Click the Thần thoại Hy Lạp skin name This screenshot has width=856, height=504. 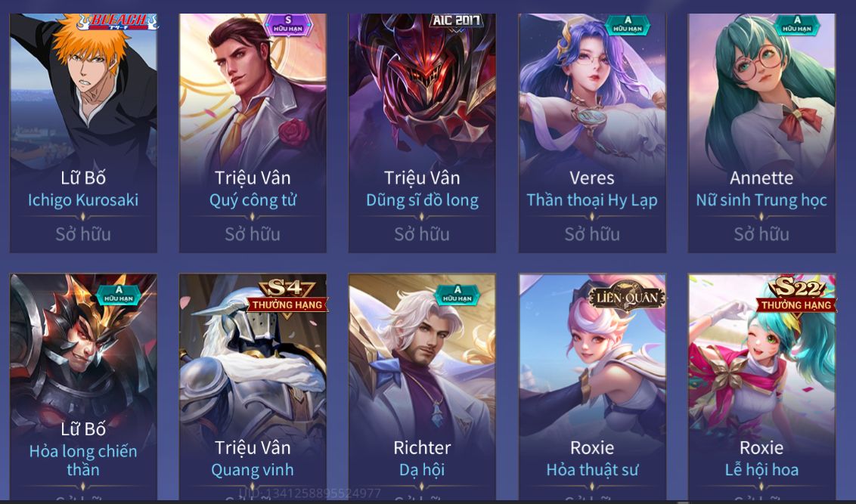pyautogui.click(x=592, y=200)
